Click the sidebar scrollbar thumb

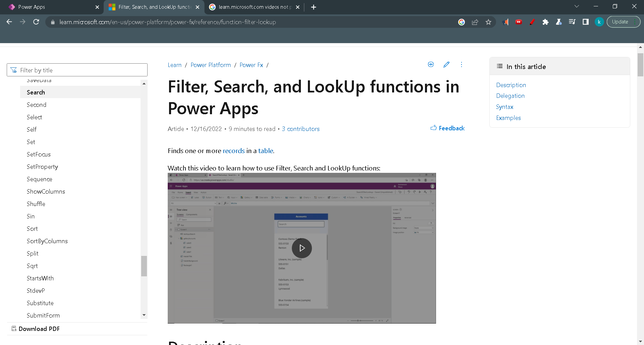144,266
